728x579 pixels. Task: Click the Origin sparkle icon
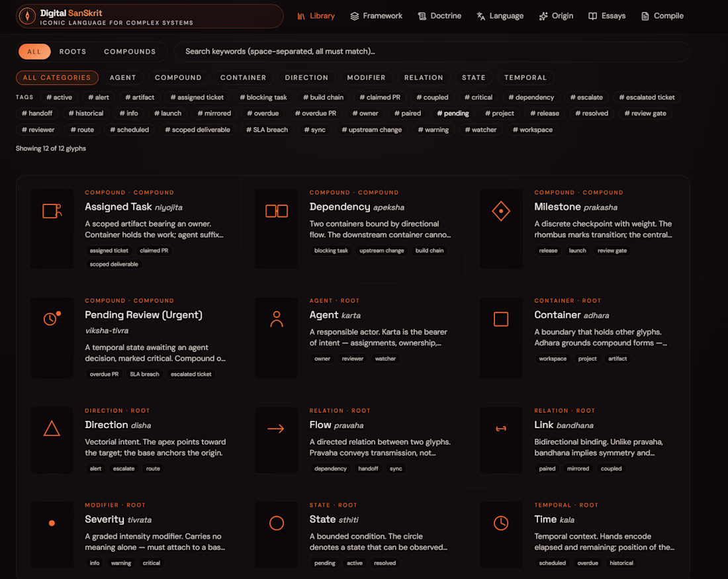point(543,17)
